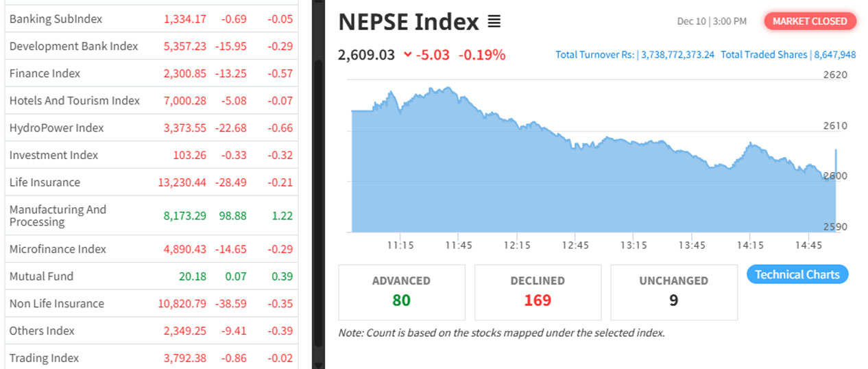The width and height of the screenshot is (868, 369).
Task: Click the Unchanged stocks count box
Action: point(673,292)
